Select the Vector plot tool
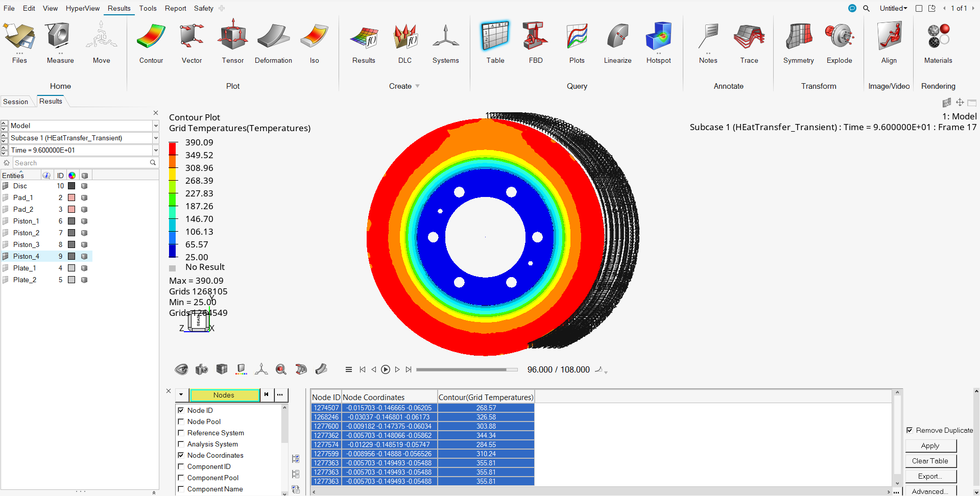Screen dimensions: 980x496 tap(192, 43)
